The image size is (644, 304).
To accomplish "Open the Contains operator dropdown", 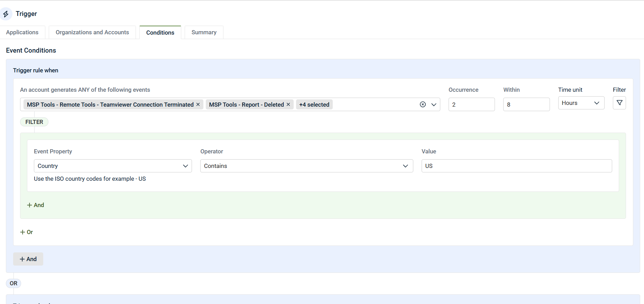I will (x=306, y=166).
